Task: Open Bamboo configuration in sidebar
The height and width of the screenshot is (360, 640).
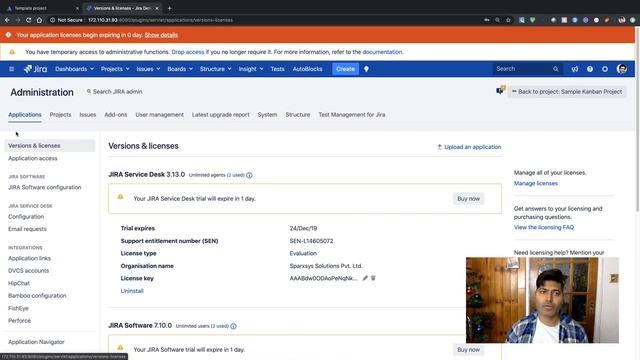Action: coord(37,296)
